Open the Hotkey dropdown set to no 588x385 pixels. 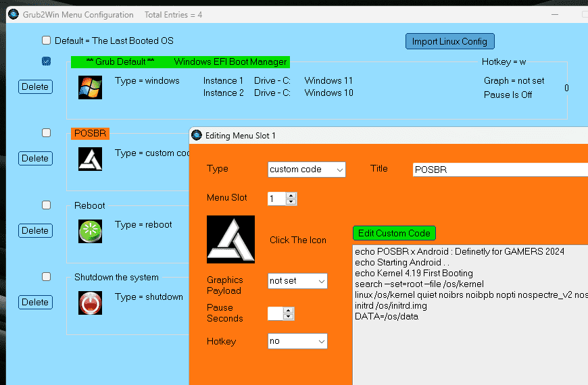click(297, 341)
